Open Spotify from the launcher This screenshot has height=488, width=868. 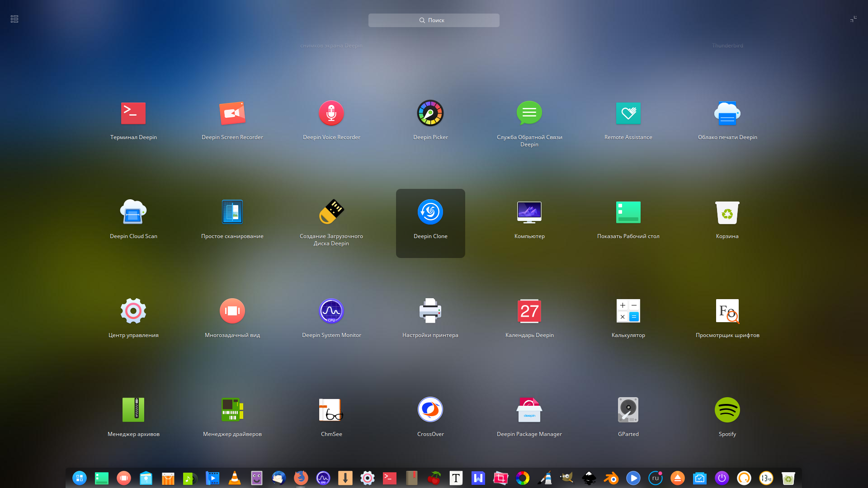tap(727, 410)
